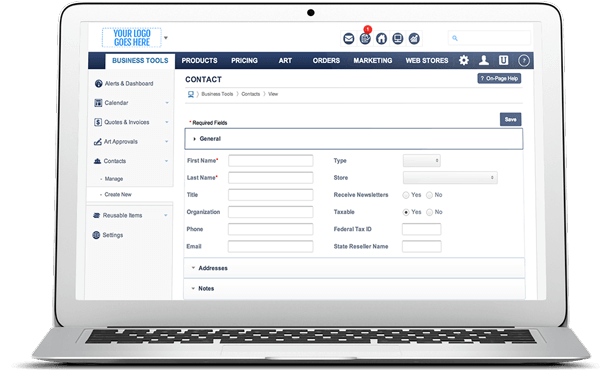Click the On-Page Help button
The height and width of the screenshot is (370, 610).
pos(499,79)
